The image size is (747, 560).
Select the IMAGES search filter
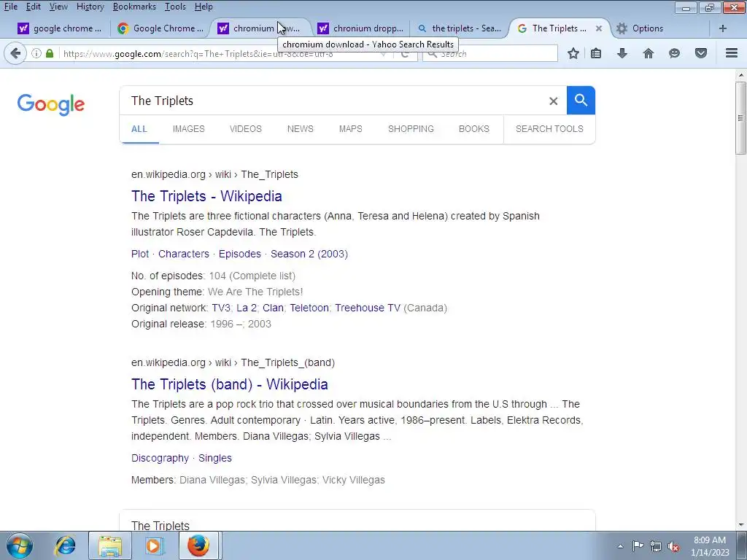tap(189, 129)
